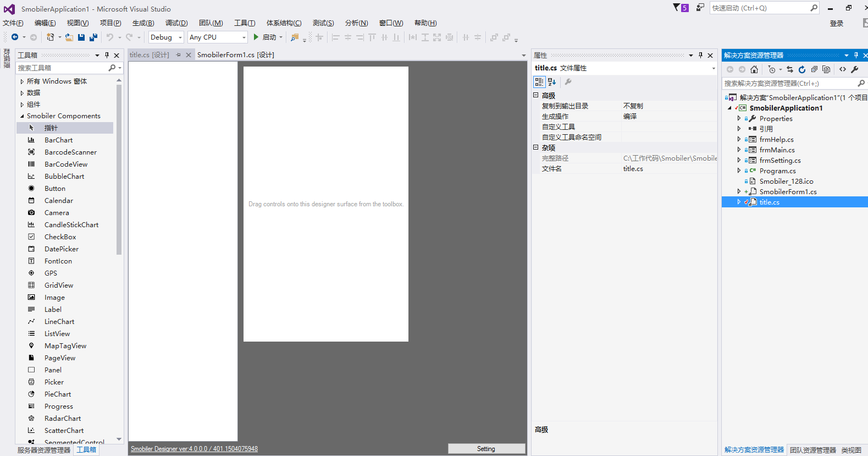Open the 生成(B) menu
The image size is (868, 456).
tap(143, 23)
